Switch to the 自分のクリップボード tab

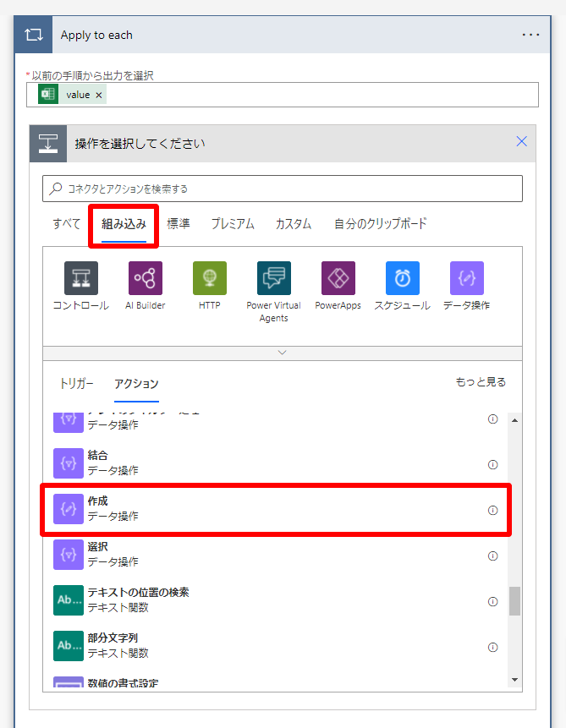click(x=380, y=224)
